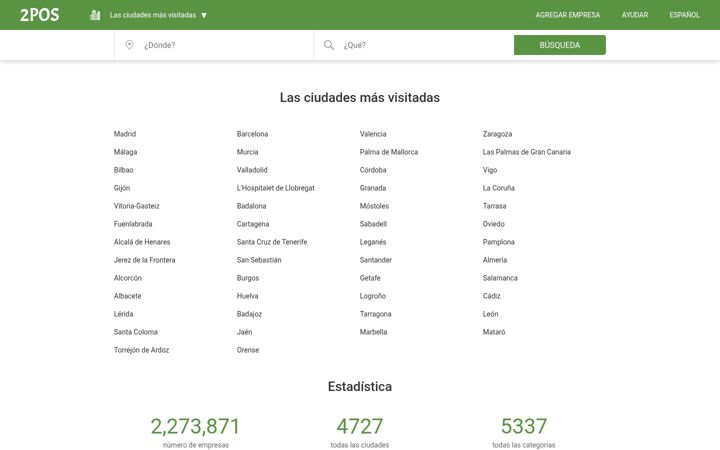Open the Burgos city link
Viewport: 720px width, 450px height.
coord(248,278)
